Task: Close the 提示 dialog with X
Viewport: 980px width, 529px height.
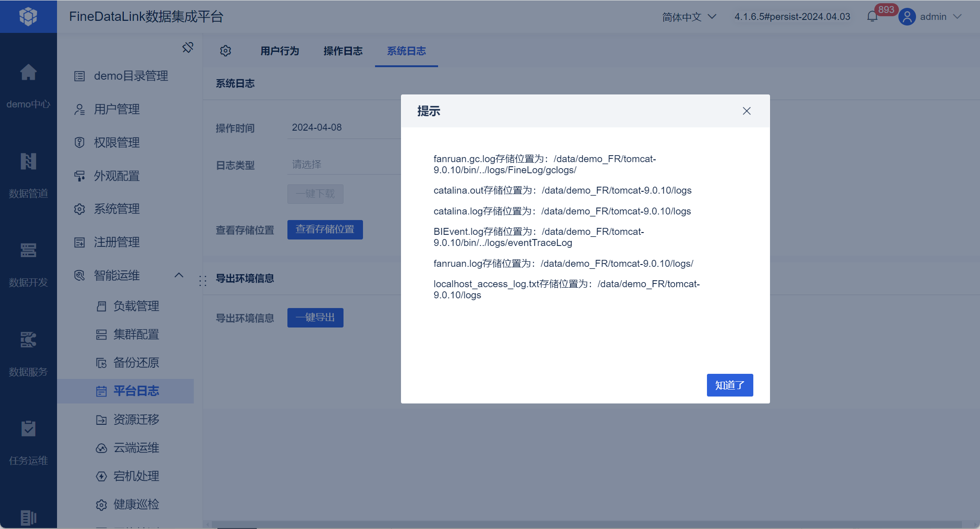Action: (x=746, y=111)
